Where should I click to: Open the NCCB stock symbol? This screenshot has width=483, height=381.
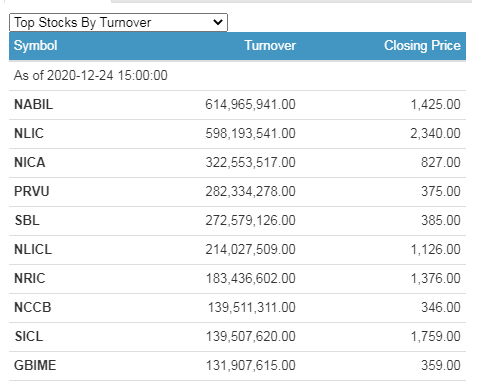(33, 308)
